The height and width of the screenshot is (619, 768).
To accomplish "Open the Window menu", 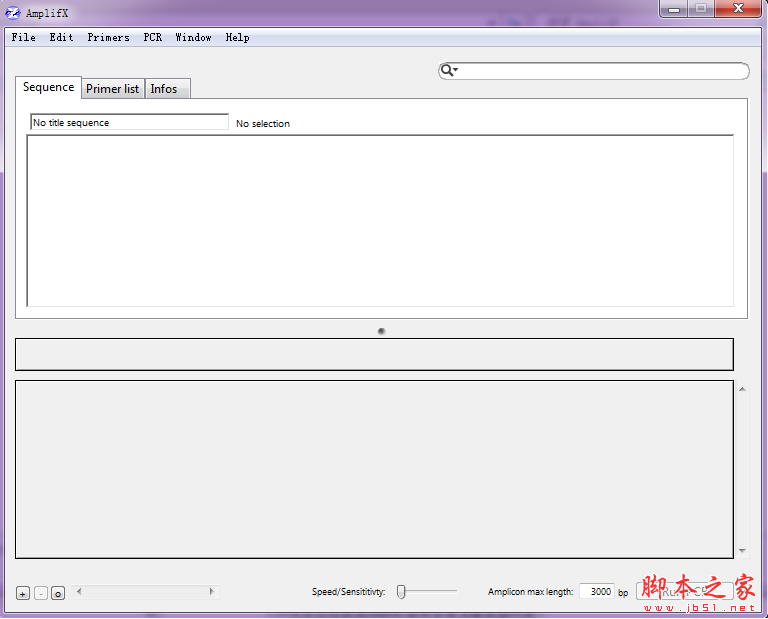I will [193, 37].
